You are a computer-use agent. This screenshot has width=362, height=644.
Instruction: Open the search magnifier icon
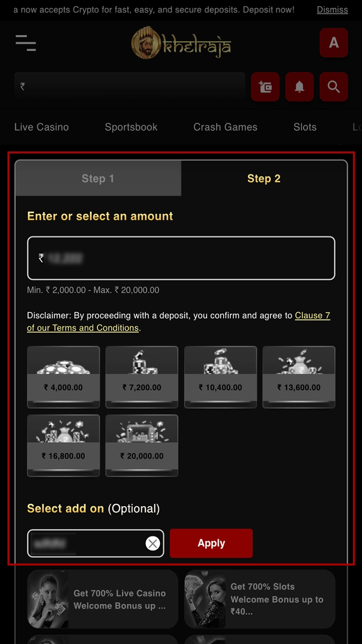click(x=334, y=87)
